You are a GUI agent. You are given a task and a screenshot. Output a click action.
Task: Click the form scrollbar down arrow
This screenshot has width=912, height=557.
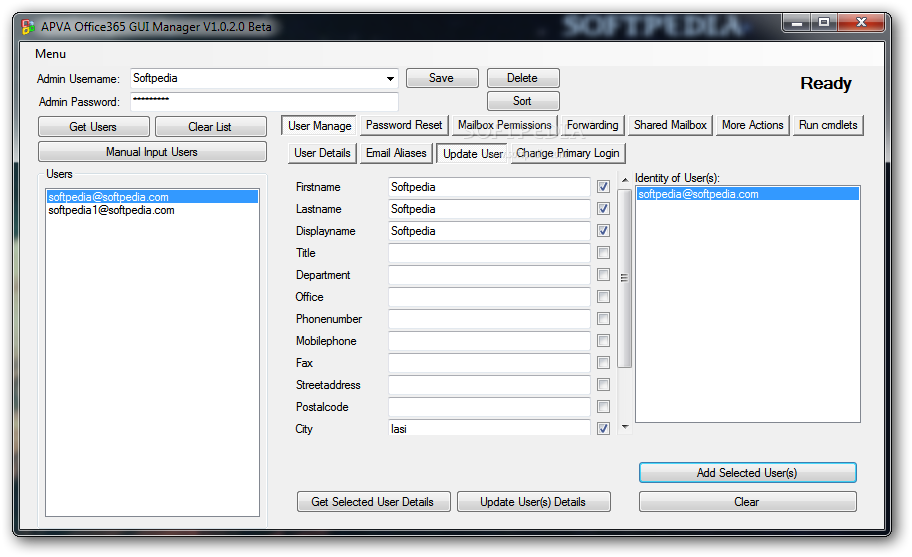625,427
